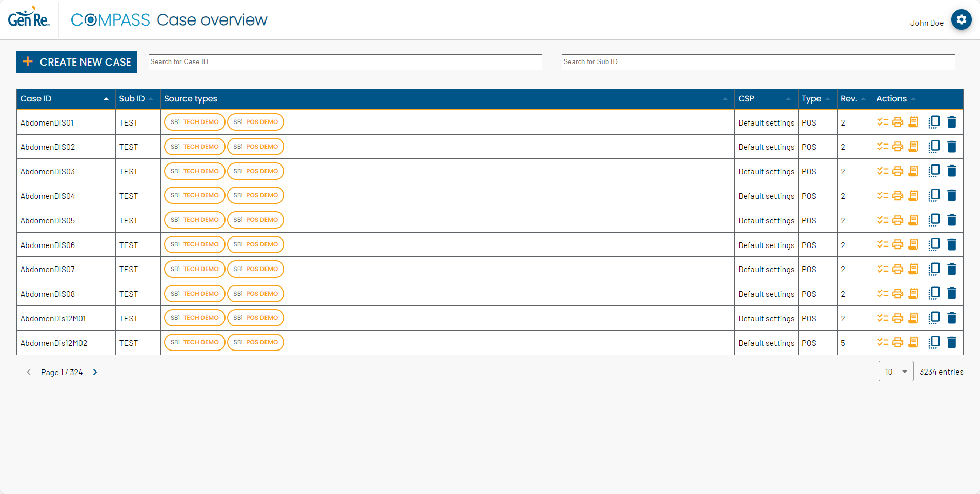This screenshot has height=494, width=980.
Task: Delete the AbdomenDis12M02 case
Action: tap(952, 342)
